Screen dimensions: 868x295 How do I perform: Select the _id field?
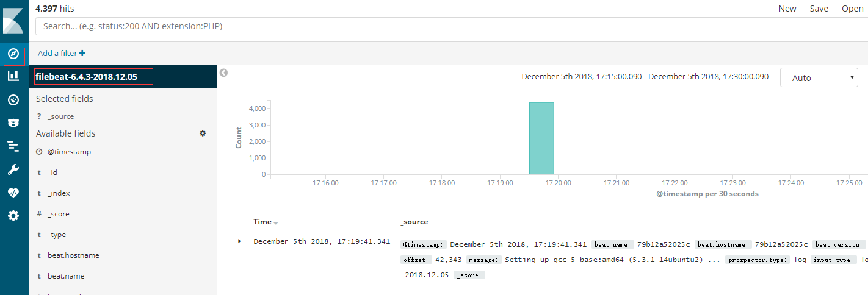[x=52, y=172]
